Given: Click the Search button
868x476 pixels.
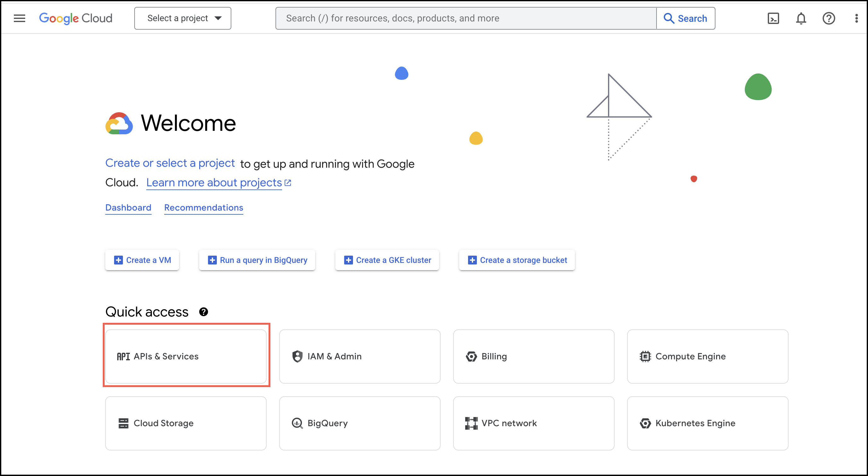Looking at the screenshot, I should click(686, 18).
